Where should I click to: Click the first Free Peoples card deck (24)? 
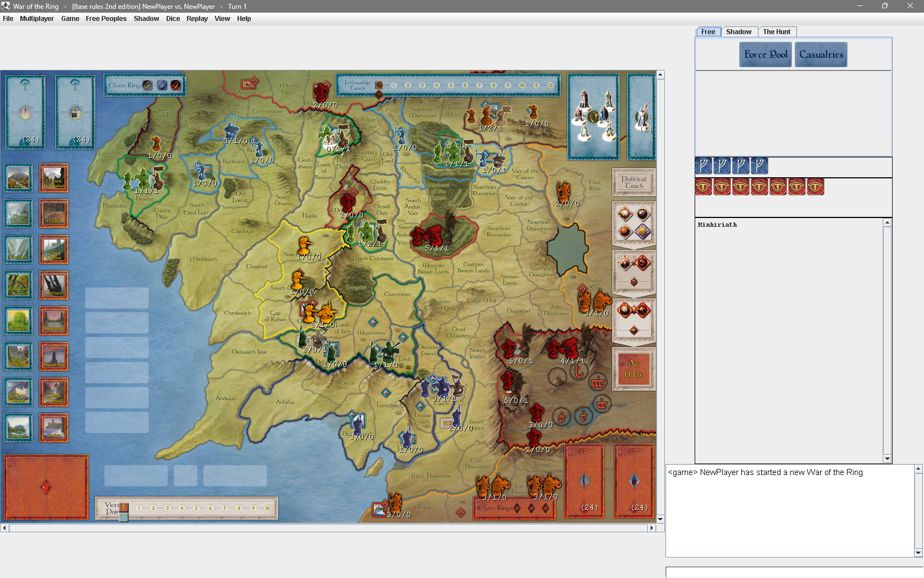point(25,112)
